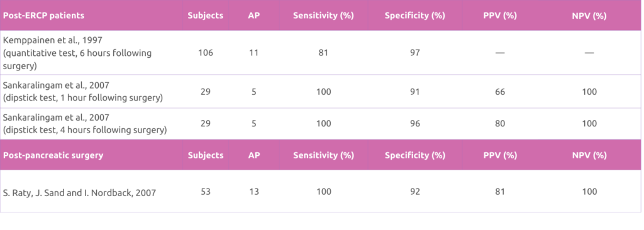Image resolution: width=644 pixels, height=230 pixels.
Task: Click the sensitivity value 81 cell
Action: (x=323, y=53)
